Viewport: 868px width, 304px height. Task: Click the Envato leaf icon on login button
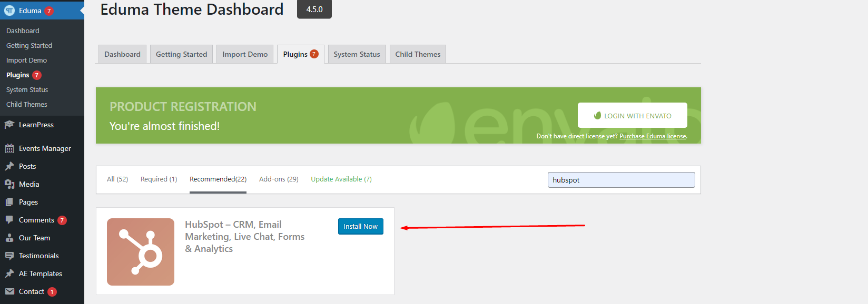(x=597, y=116)
